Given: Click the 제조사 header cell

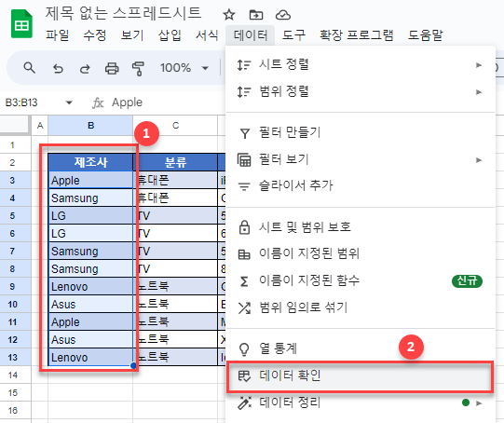Looking at the screenshot, I should 90,162.
